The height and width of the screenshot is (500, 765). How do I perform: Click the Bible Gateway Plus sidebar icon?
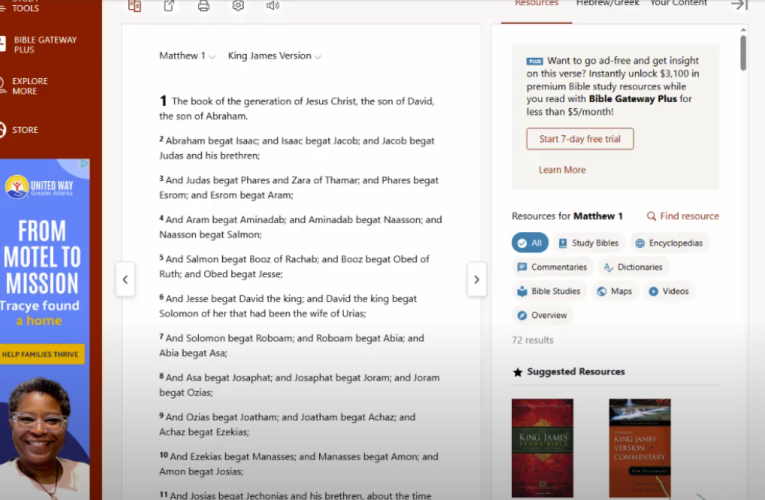2,44
